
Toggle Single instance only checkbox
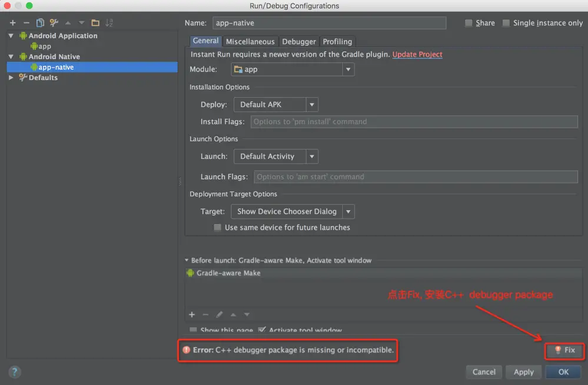(x=506, y=23)
